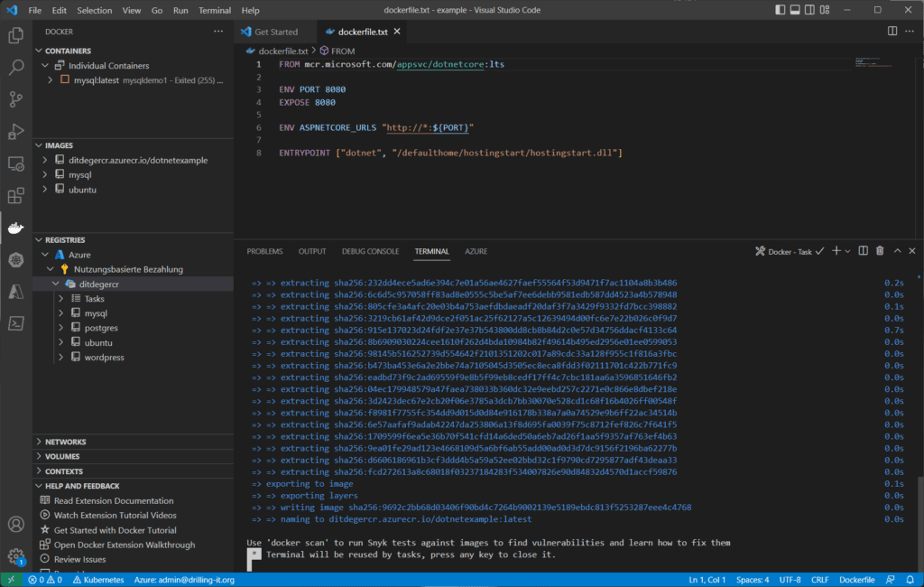This screenshot has width=924, height=587.
Task: Open editor more actions ellipsis
Action: (x=910, y=32)
